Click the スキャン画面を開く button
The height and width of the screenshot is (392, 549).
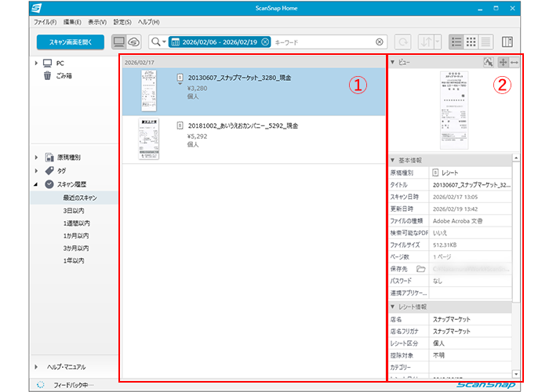pyautogui.click(x=70, y=42)
